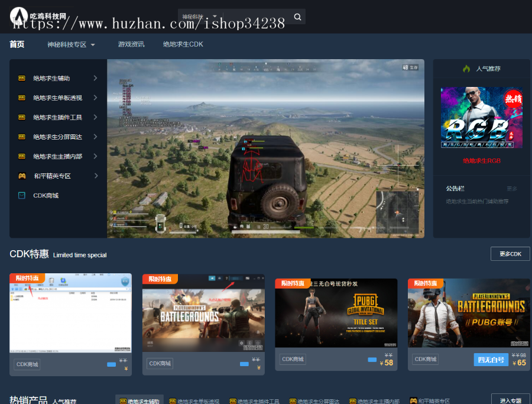Expand the 和平精英专区 chevron

pyautogui.click(x=96, y=176)
